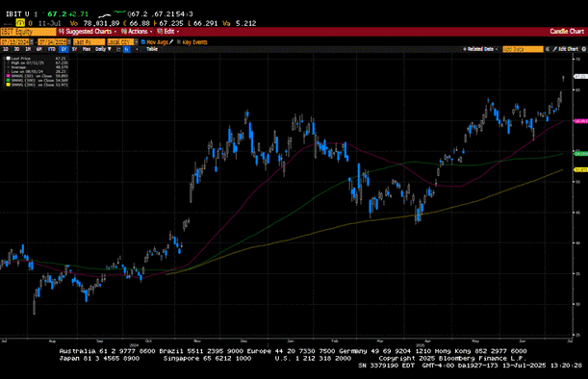The height and width of the screenshot is (379, 588).
Task: Switch to Table view
Action: pyautogui.click(x=152, y=49)
